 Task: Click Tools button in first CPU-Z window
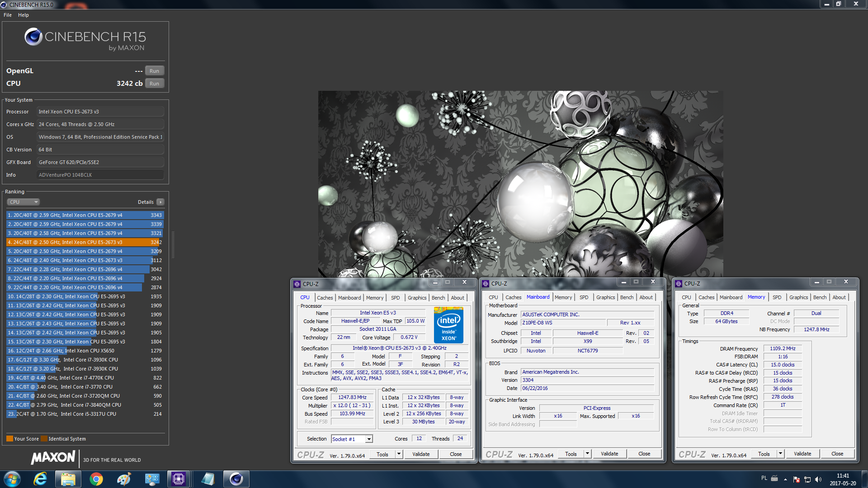pyautogui.click(x=382, y=455)
